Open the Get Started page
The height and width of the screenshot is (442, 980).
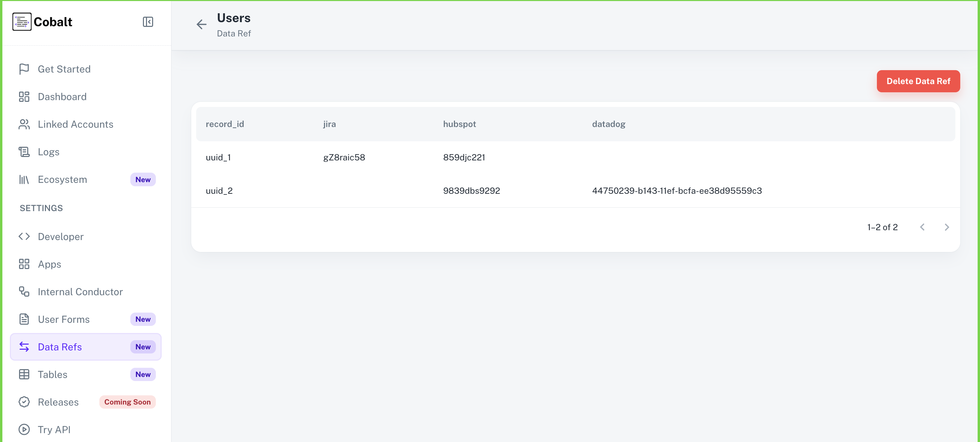[64, 69]
